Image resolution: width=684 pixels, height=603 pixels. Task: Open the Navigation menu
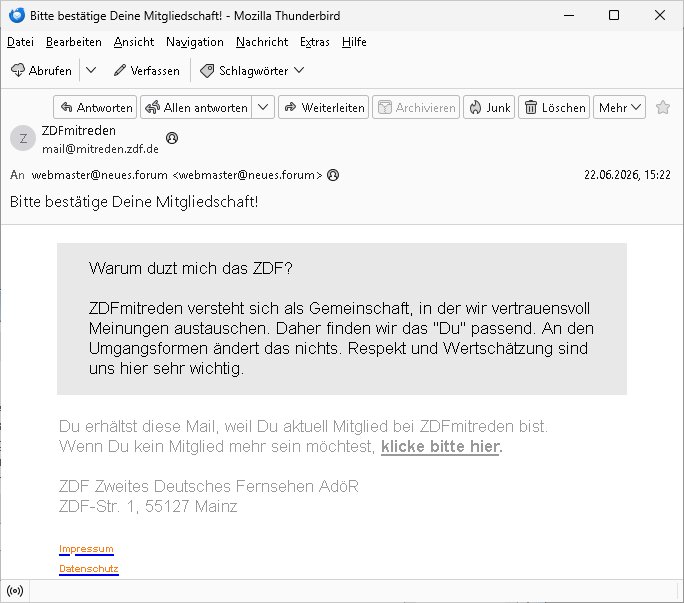pos(195,42)
